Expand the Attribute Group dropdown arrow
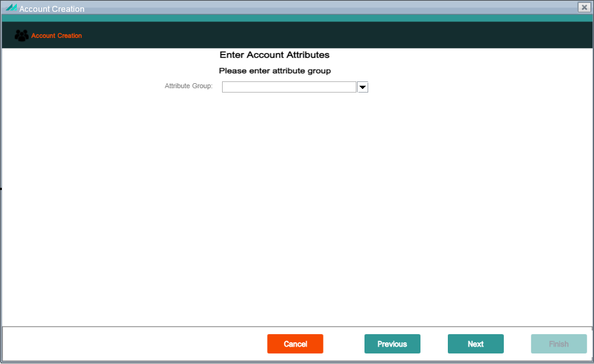 pos(363,87)
